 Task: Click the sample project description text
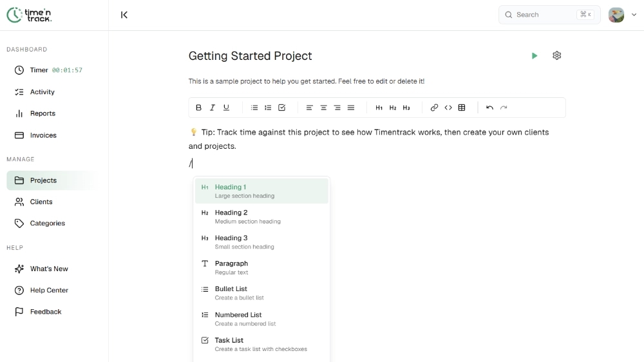point(307,81)
